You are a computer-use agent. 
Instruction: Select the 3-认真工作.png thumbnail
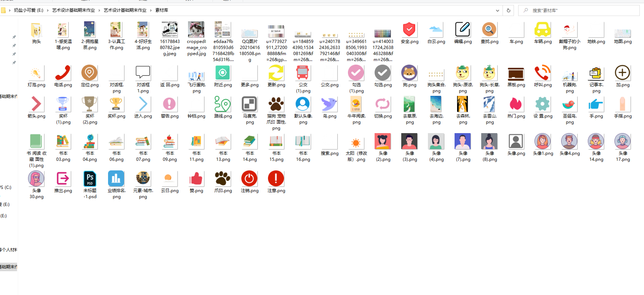click(116, 29)
